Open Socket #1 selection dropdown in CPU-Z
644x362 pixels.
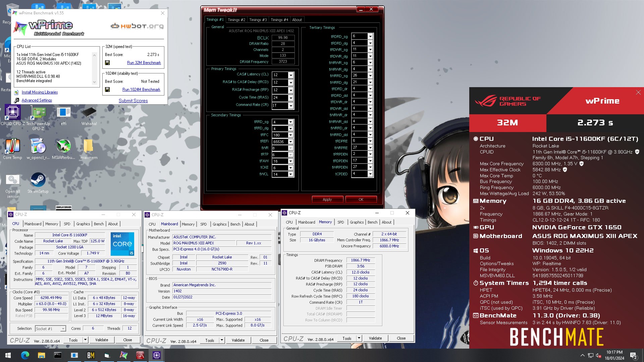tap(63, 329)
